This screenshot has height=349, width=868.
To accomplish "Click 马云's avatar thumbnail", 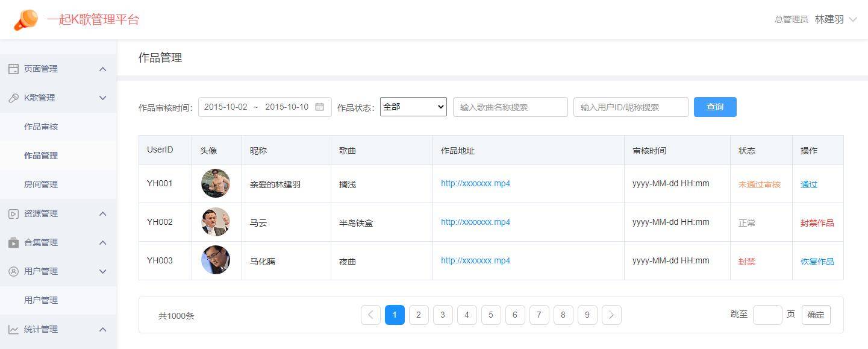I will click(216, 222).
